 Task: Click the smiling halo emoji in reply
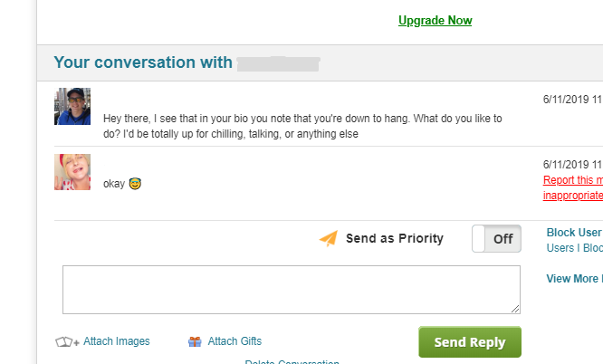[135, 184]
